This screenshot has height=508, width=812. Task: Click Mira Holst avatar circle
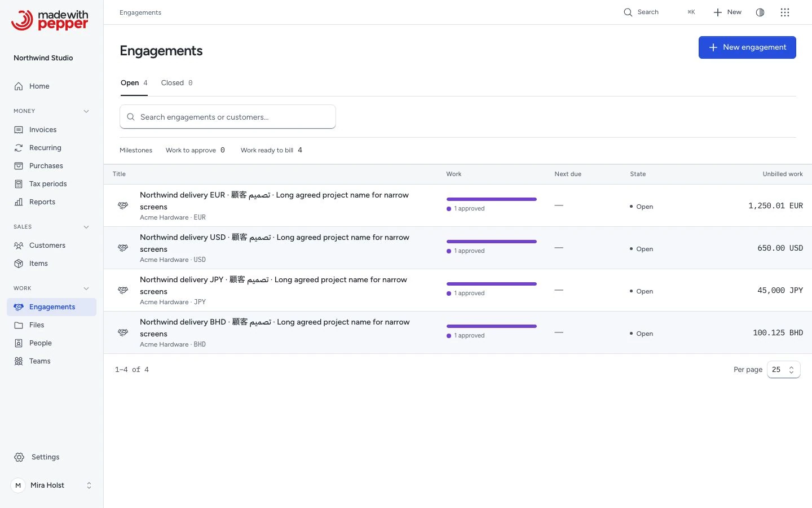(x=18, y=485)
